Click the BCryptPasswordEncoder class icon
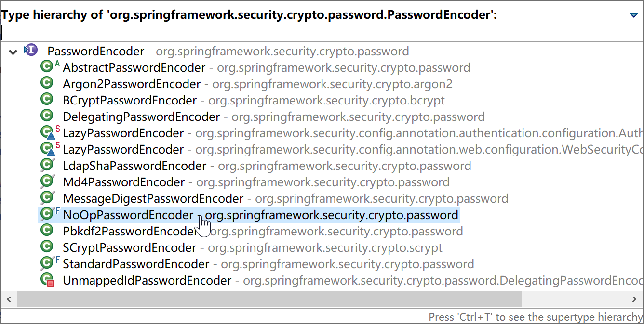 [47, 100]
